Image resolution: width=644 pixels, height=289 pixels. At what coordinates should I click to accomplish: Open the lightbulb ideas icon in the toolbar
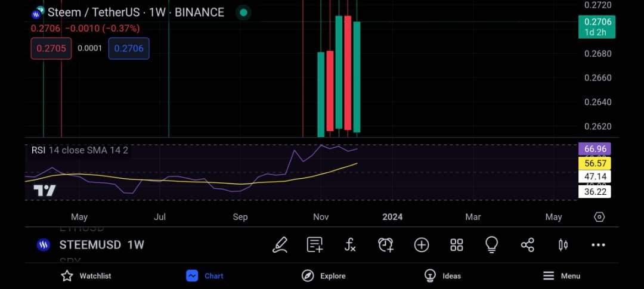click(491, 245)
